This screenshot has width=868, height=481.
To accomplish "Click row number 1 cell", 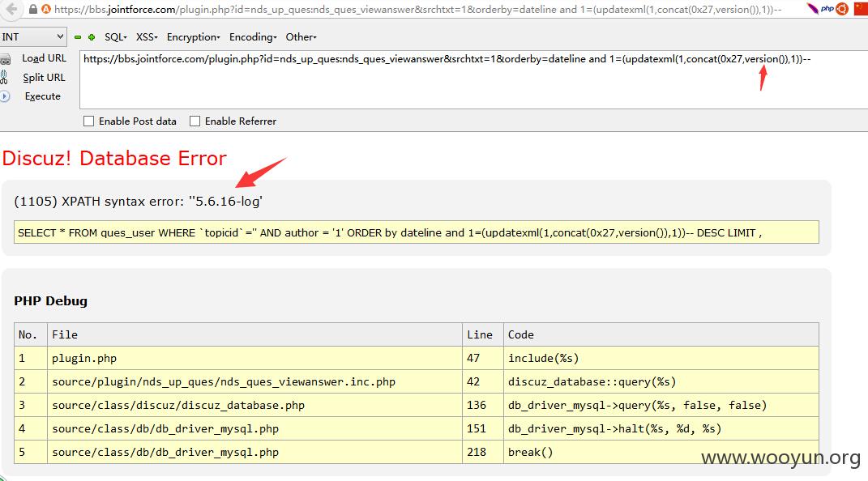I will tap(31, 358).
